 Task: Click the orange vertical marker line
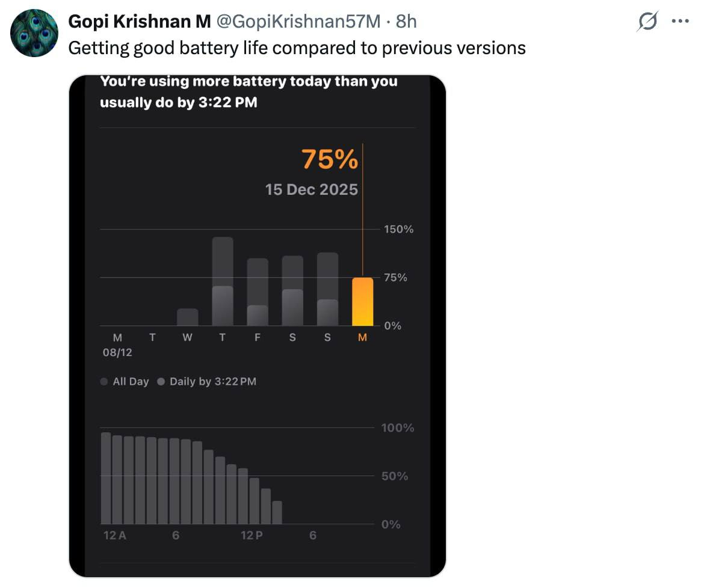click(363, 210)
